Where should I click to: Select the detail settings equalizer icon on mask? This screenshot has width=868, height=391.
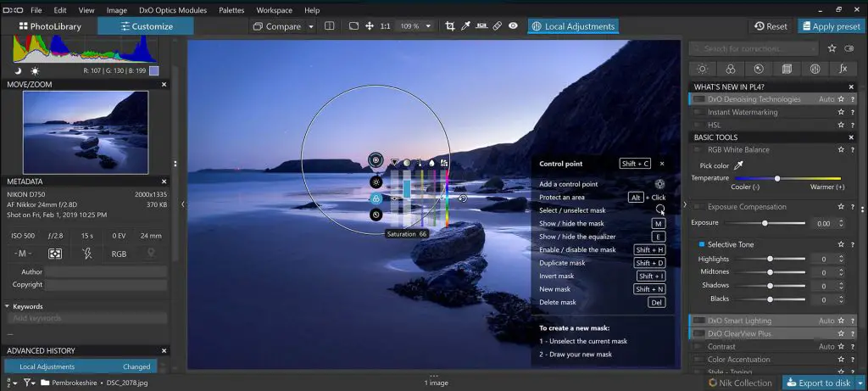tap(376, 215)
